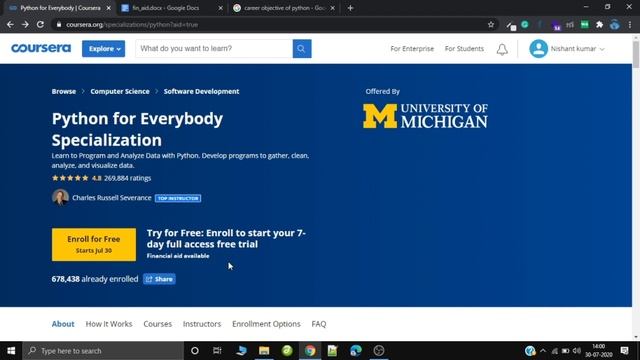Screen dimensions: 640x360
Task: Show hidden system tray icons
Action: 543,351
